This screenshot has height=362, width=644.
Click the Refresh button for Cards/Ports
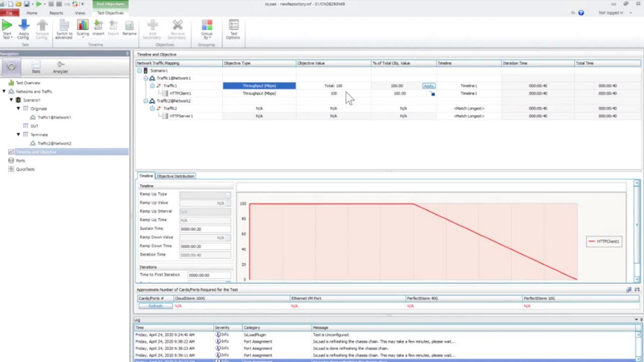click(155, 306)
